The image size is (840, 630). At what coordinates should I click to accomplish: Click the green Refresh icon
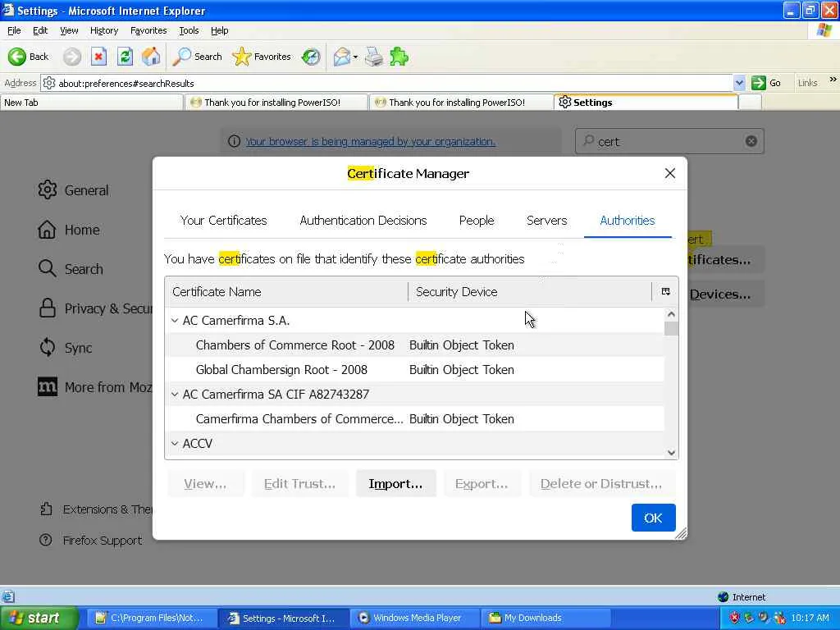point(125,57)
